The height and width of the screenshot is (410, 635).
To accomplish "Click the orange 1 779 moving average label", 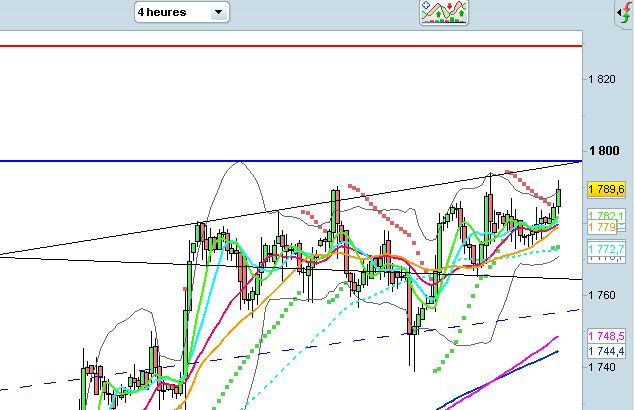I will click(604, 228).
